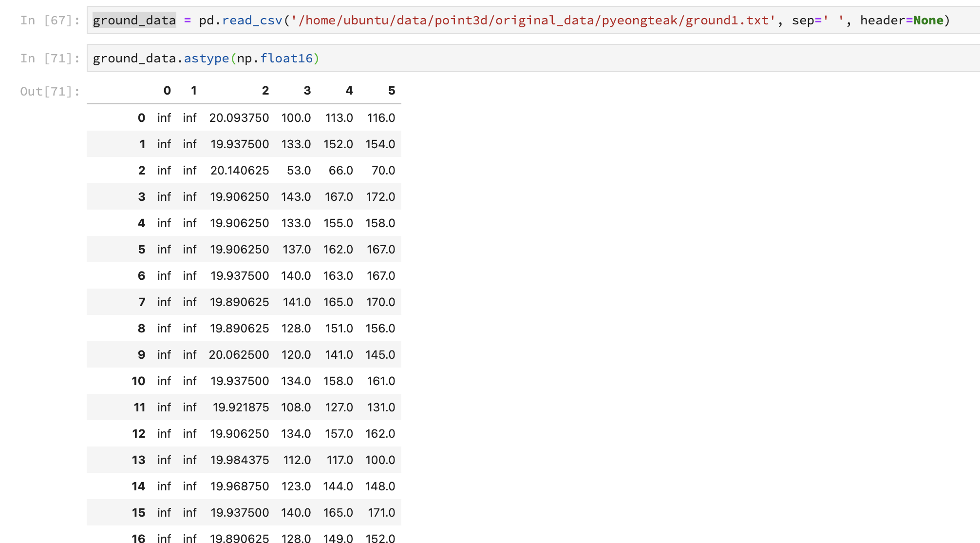Click row index 9 in output table

[141, 355]
